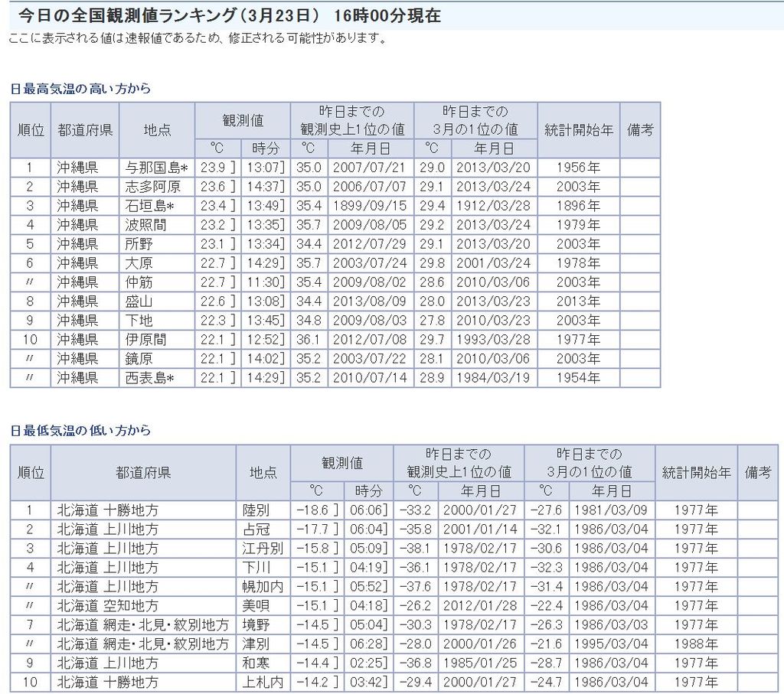Screen dimensions: 784x694
Task: Select the 占冠 location cell
Action: 256,529
